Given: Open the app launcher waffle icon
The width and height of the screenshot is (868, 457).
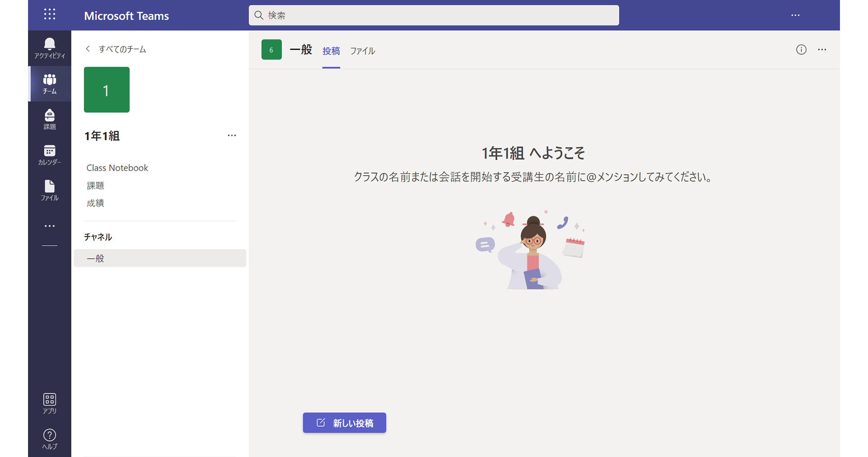Looking at the screenshot, I should pyautogui.click(x=50, y=14).
